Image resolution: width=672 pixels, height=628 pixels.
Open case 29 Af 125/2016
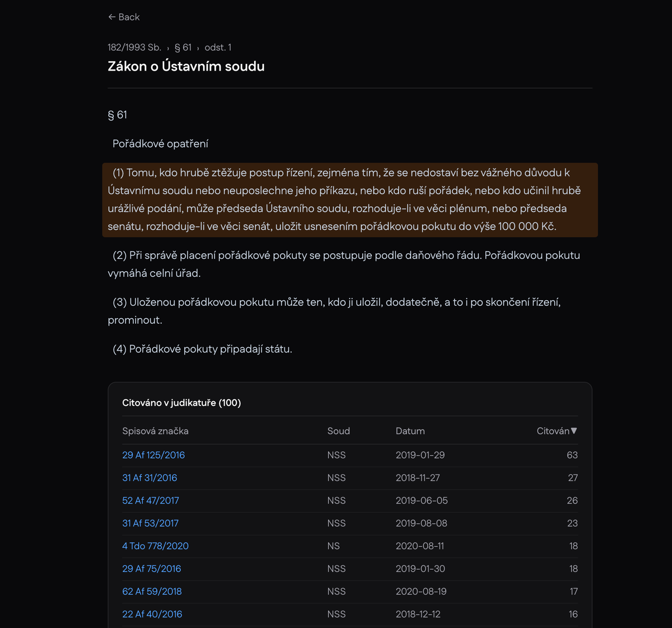click(153, 455)
